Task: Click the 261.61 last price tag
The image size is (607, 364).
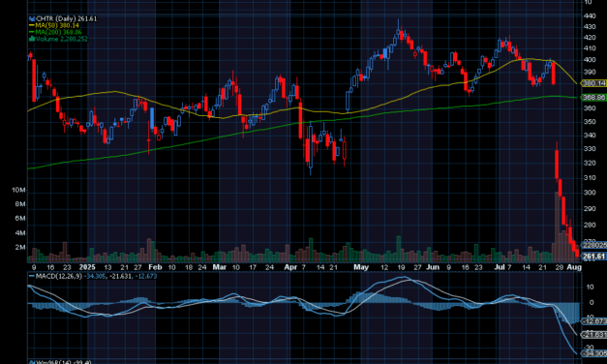Action: (x=594, y=256)
